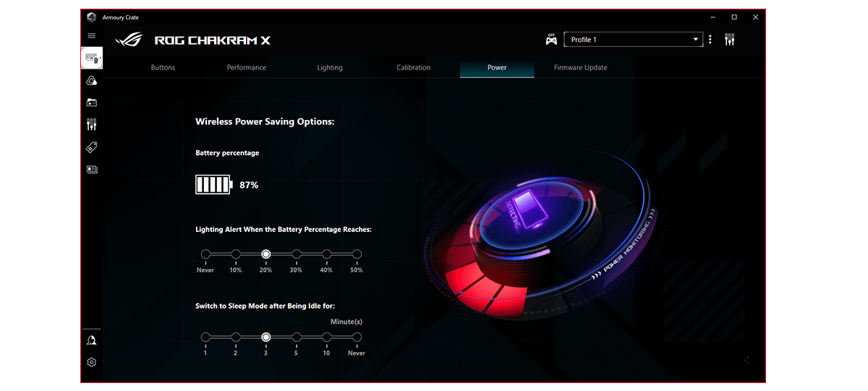Screen dimensions: 868x391
Task: Toggle the game controller OFF icon
Action: pyautogui.click(x=551, y=40)
